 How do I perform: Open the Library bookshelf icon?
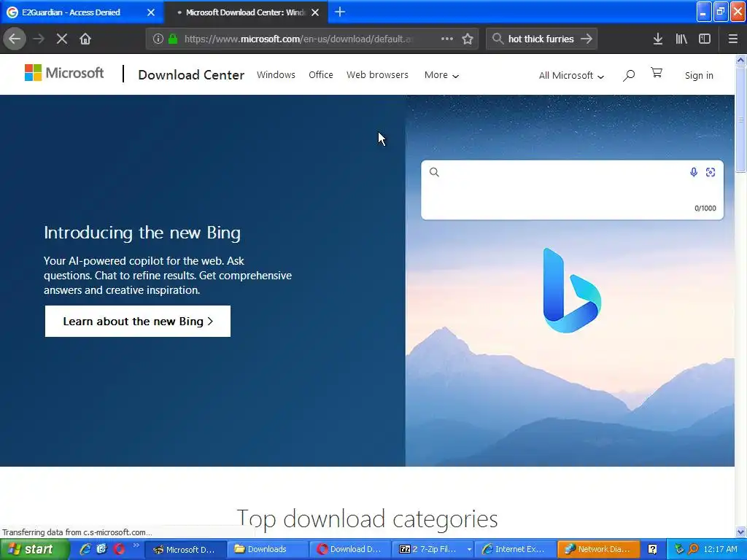(681, 39)
